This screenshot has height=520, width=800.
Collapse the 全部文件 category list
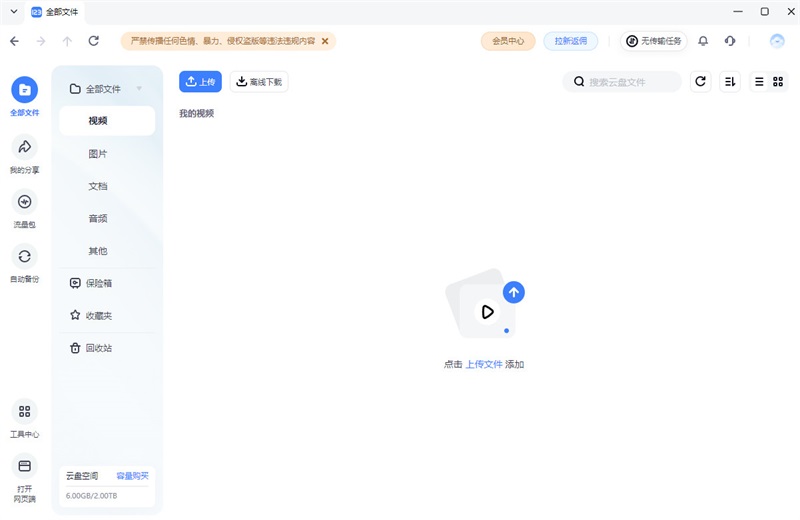coord(139,89)
